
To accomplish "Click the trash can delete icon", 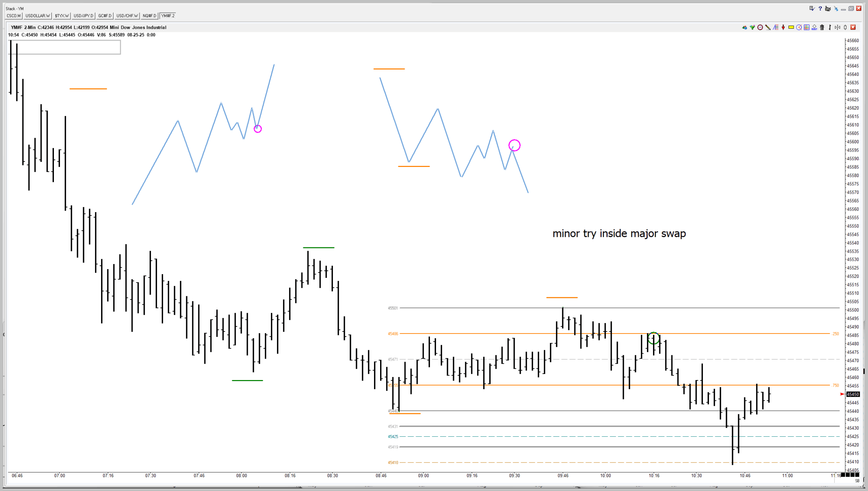I will tap(822, 27).
